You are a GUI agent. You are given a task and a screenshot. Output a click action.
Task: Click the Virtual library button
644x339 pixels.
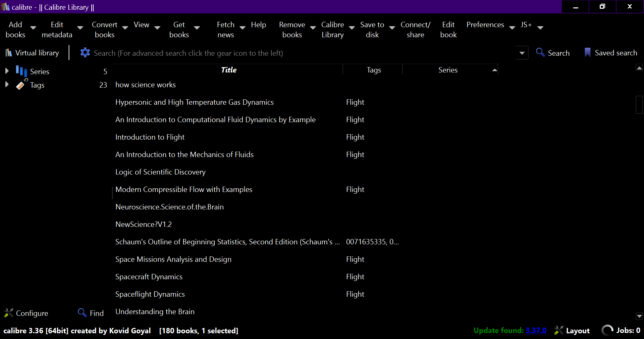point(32,53)
